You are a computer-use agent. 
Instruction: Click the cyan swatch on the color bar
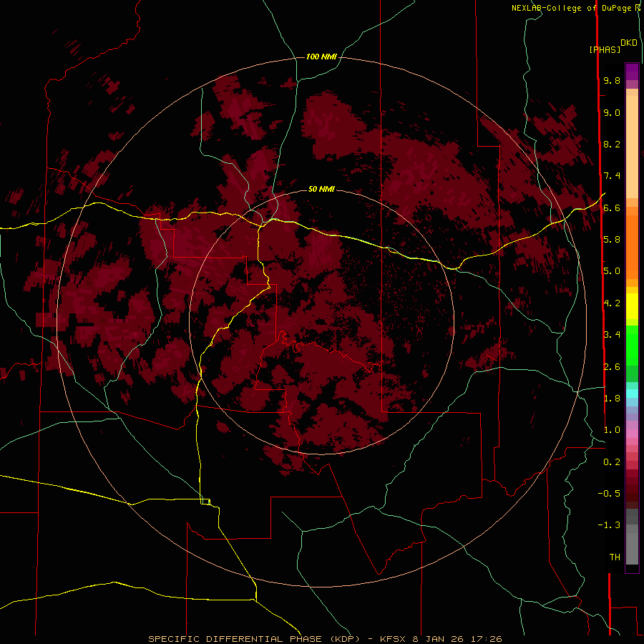click(632, 394)
